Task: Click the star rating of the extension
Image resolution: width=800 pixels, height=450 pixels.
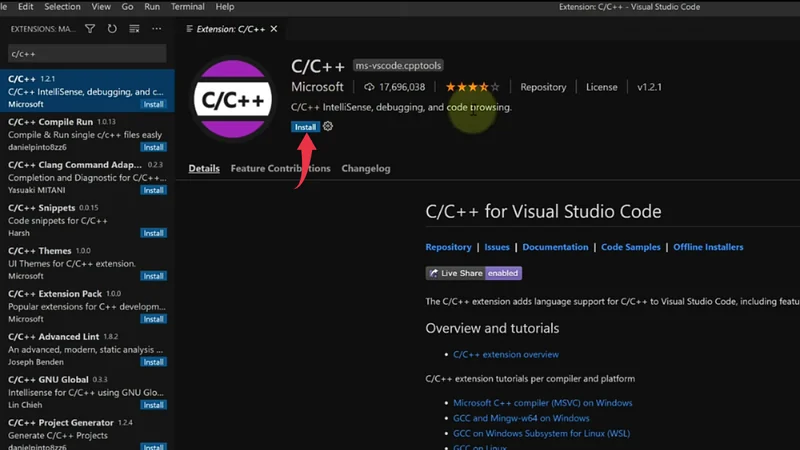Action: tap(472, 87)
